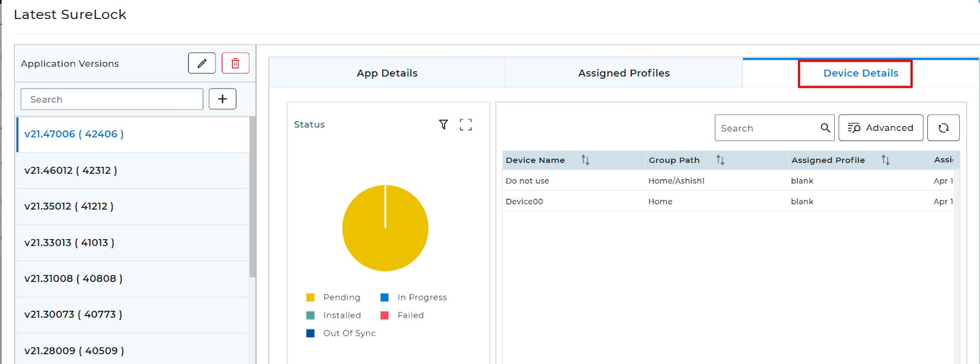The image size is (980, 364).
Task: Sort by Device Name column arrows
Action: (585, 160)
